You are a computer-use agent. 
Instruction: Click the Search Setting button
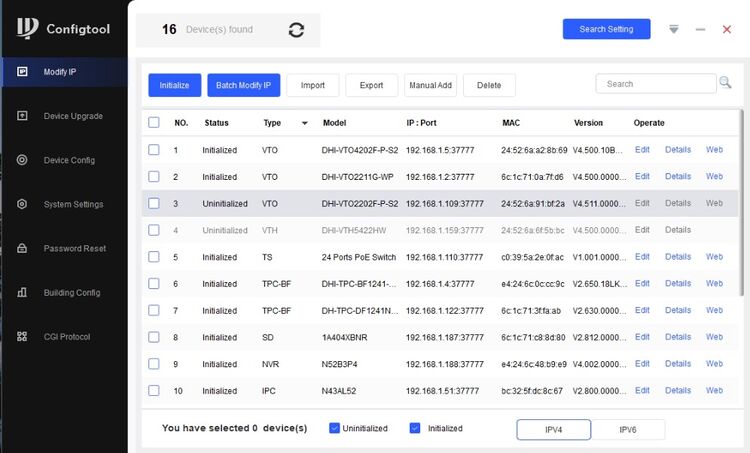606,29
